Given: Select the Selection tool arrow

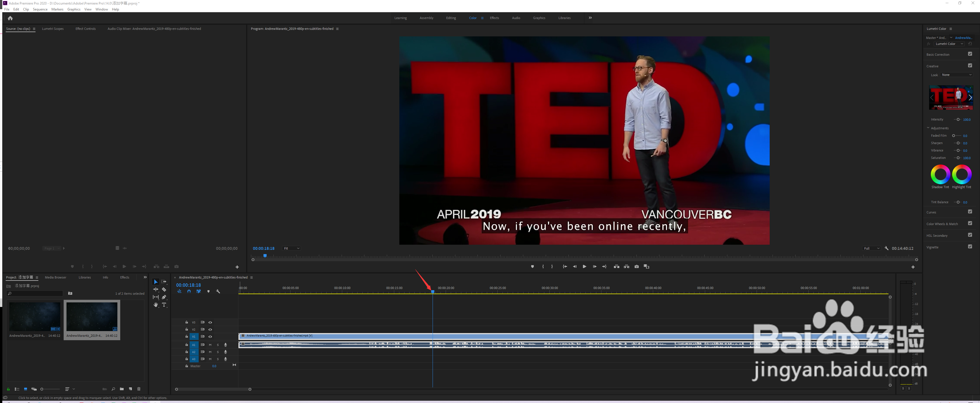Looking at the screenshot, I should tap(155, 282).
